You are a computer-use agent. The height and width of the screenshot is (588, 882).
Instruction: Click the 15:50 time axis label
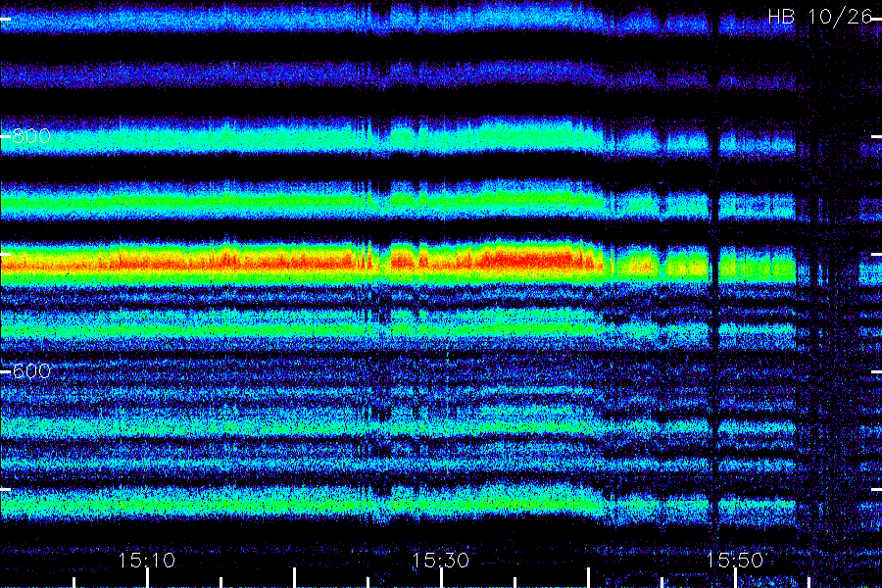(735, 560)
